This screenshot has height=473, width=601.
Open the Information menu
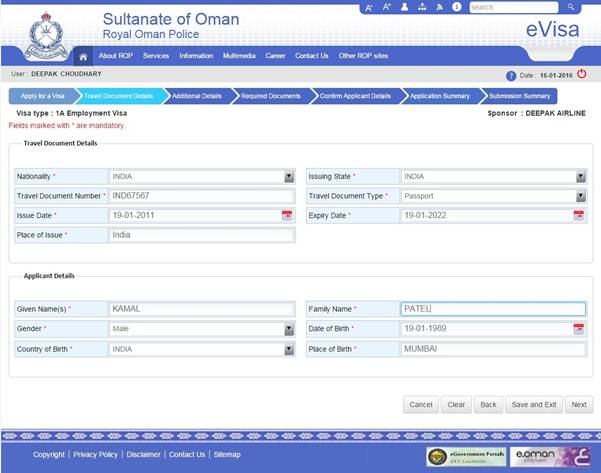coord(196,56)
